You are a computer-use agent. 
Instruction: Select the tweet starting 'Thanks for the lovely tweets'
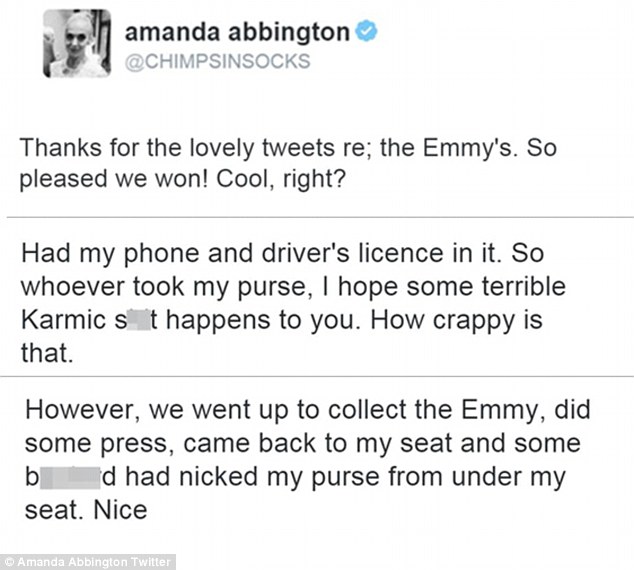click(288, 166)
